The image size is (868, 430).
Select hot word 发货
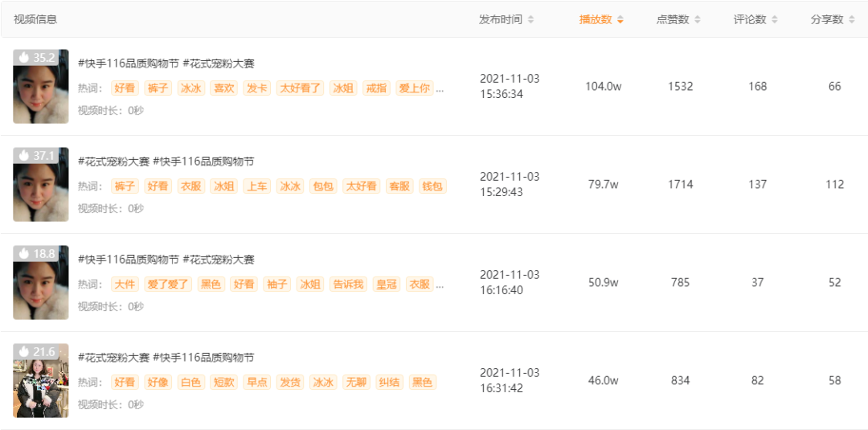point(290,383)
